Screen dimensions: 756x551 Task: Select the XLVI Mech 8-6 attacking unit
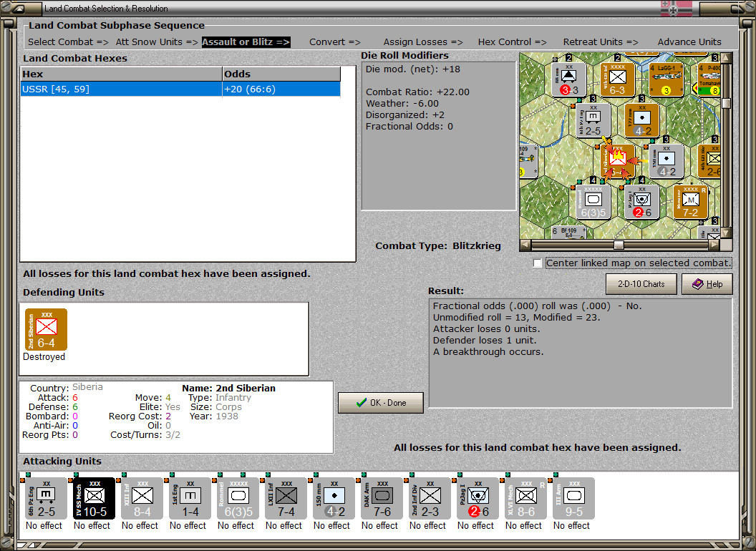(525, 498)
